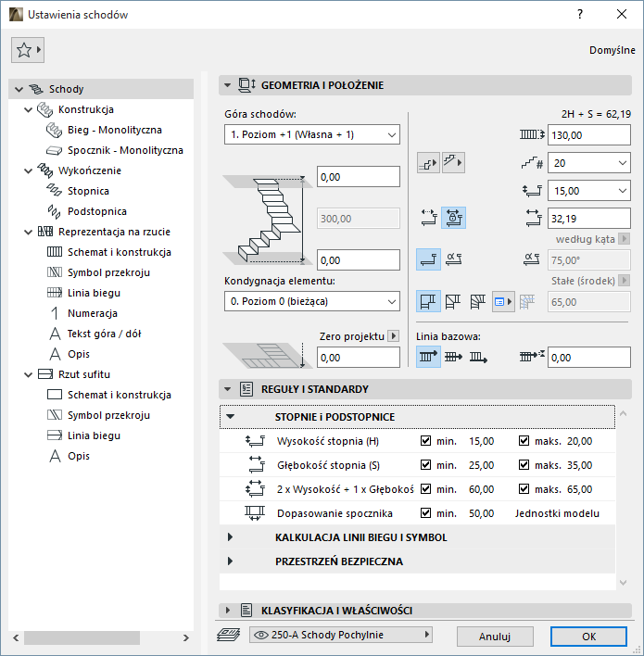Toggle the locked going depth icon
Viewport: 644px width, 656px height.
pyautogui.click(x=454, y=218)
